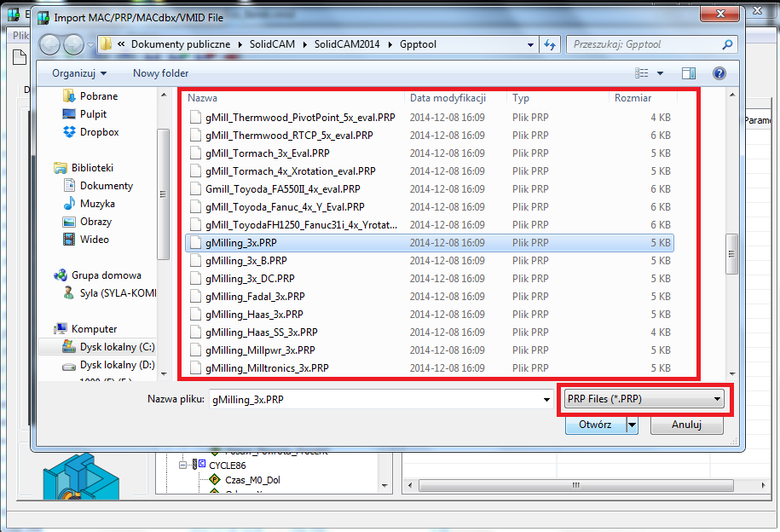Image resolution: width=780 pixels, height=532 pixels.
Task: Navigate to Dokumenty publiczne breadcrumb
Action: [x=181, y=44]
